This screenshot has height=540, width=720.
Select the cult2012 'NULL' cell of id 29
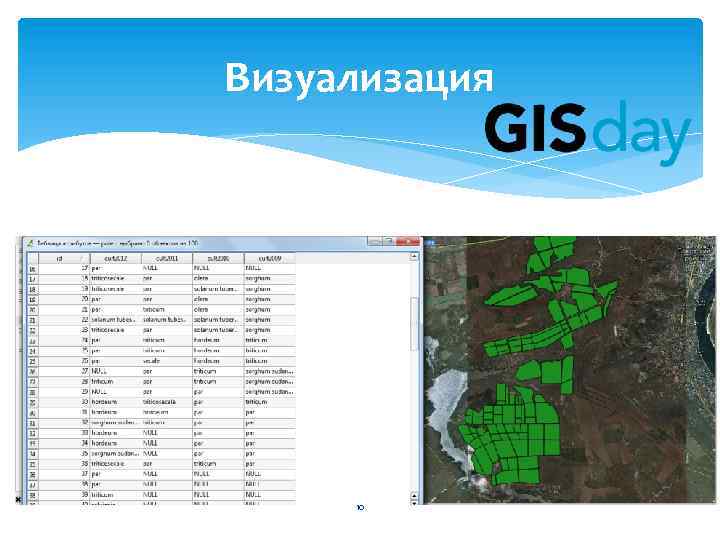pyautogui.click(x=116, y=392)
